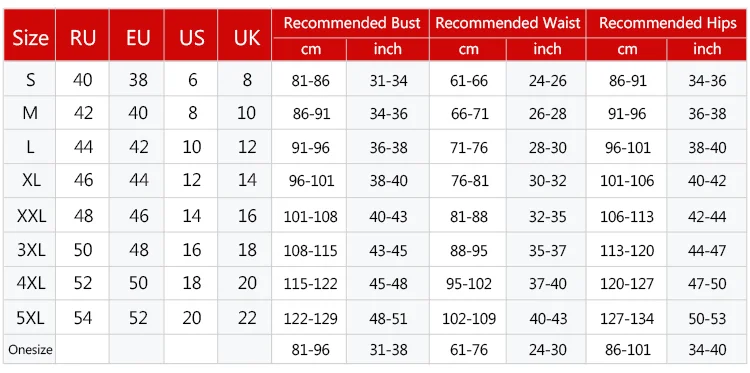Click the Recommended Hips header
The width and height of the screenshot is (750, 373).
(x=666, y=23)
